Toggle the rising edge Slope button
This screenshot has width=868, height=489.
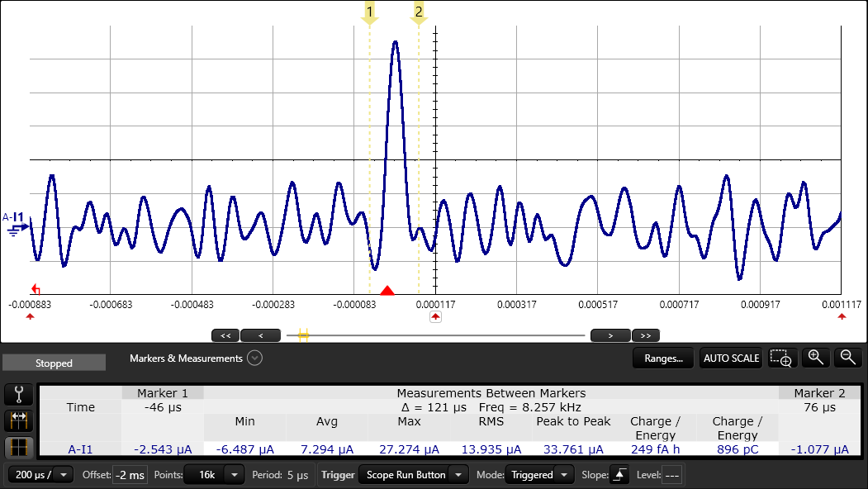618,475
